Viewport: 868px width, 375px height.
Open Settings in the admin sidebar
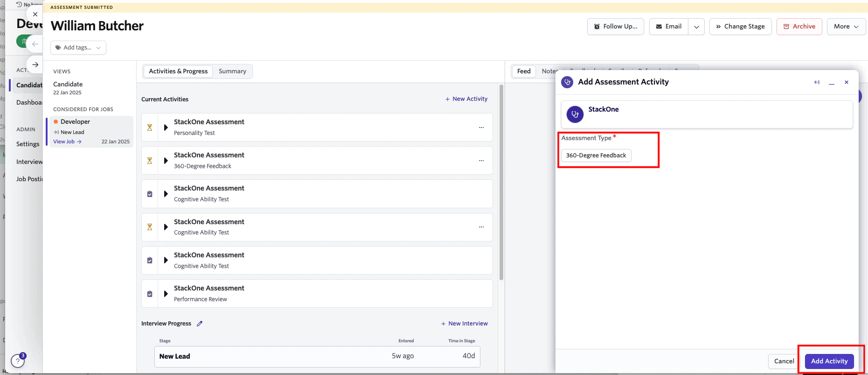coord(28,144)
